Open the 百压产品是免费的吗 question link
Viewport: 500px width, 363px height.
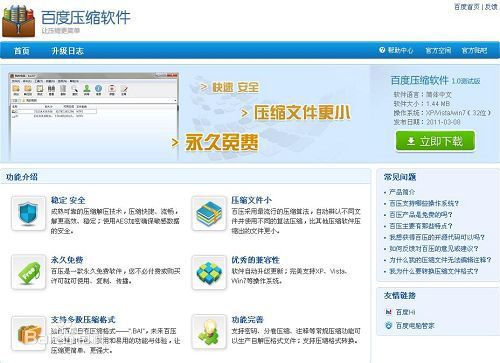pyautogui.click(x=421, y=215)
